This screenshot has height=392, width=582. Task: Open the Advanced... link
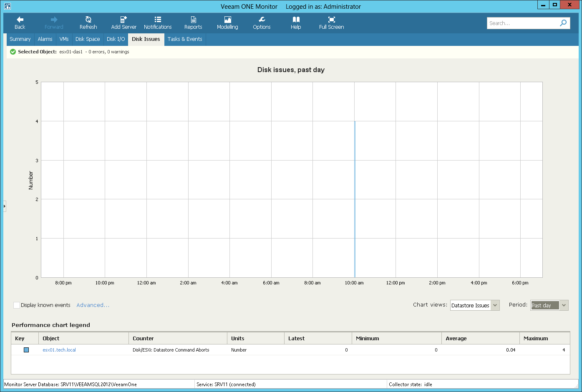coord(93,305)
